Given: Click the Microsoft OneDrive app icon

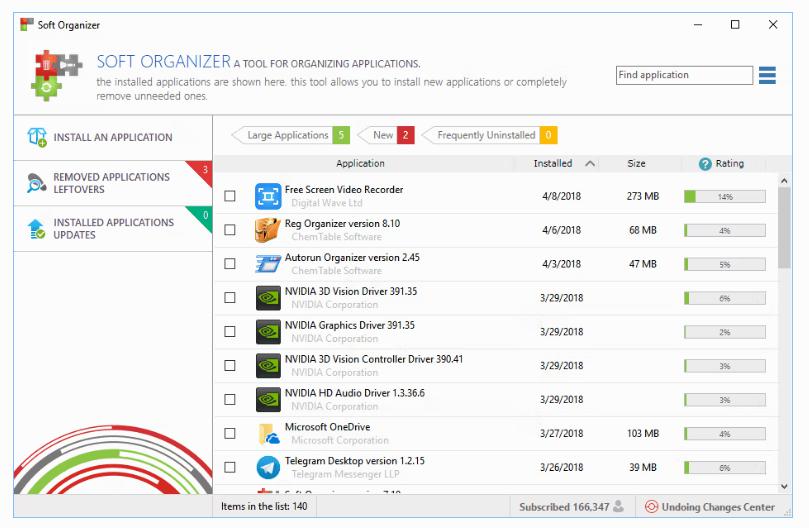Looking at the screenshot, I should (267, 433).
